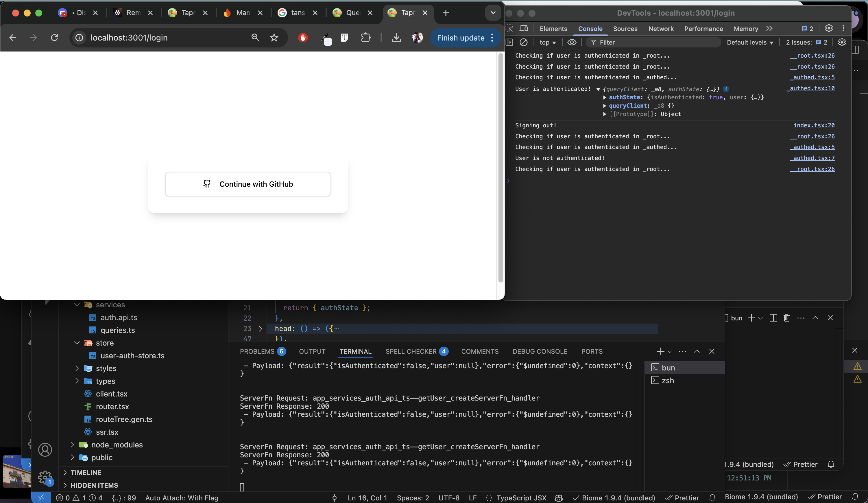Open DevTools Performance tab
The image size is (868, 503).
[703, 29]
